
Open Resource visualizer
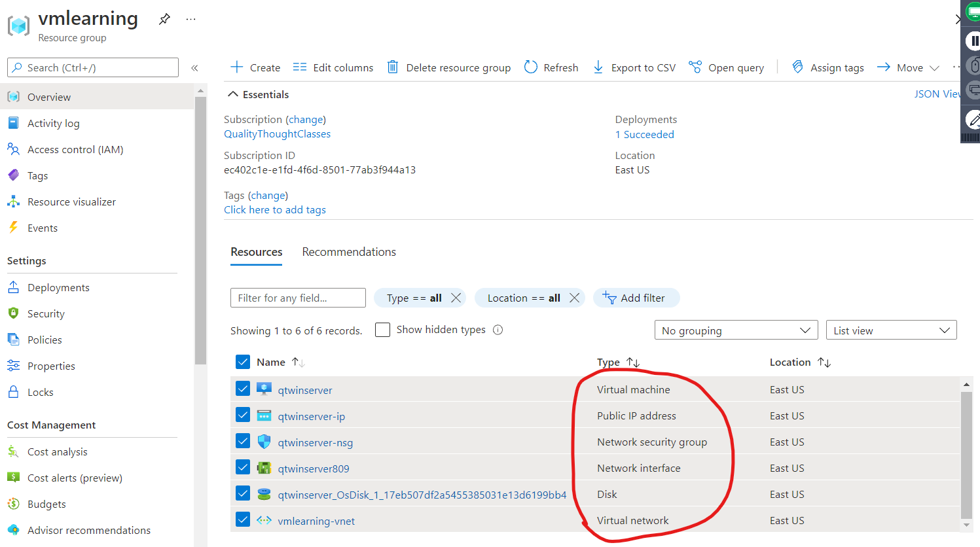71,202
